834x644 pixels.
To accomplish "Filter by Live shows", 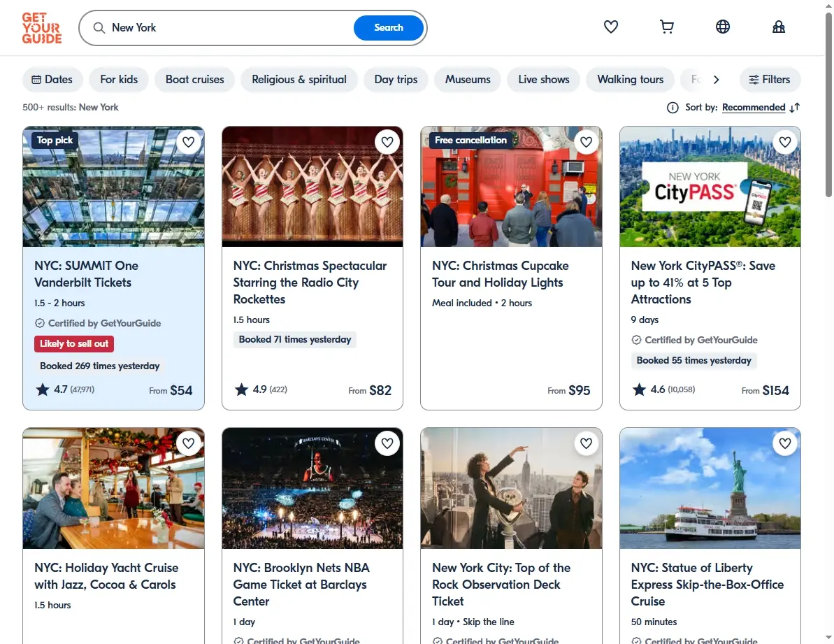I will pyautogui.click(x=544, y=79).
